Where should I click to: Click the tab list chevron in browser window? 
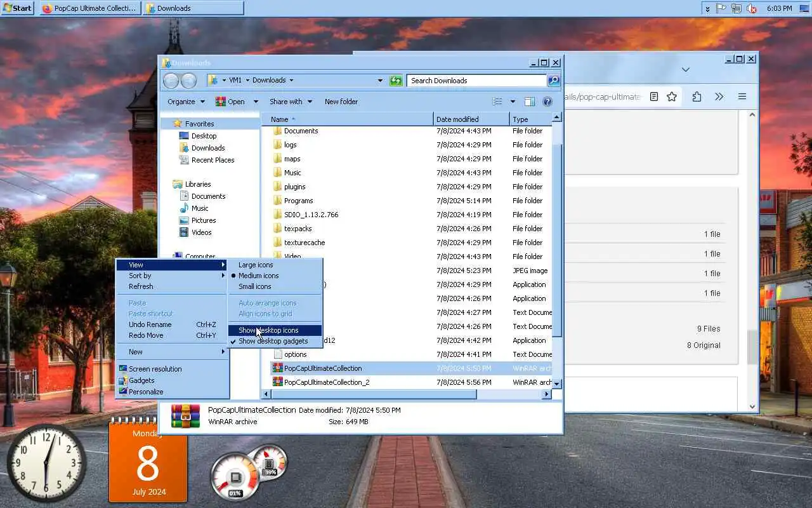click(686, 69)
